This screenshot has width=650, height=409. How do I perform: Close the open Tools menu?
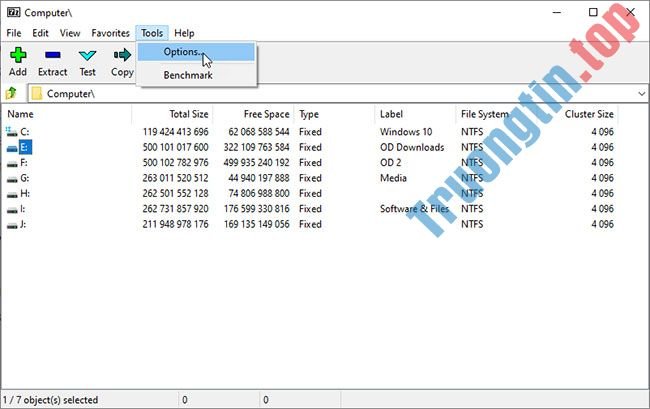pyautogui.click(x=152, y=33)
